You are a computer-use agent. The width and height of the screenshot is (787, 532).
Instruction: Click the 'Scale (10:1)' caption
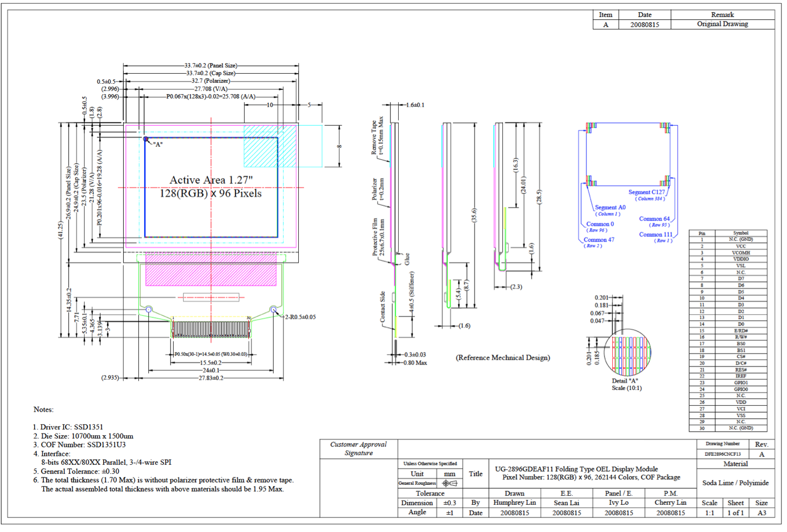627,388
